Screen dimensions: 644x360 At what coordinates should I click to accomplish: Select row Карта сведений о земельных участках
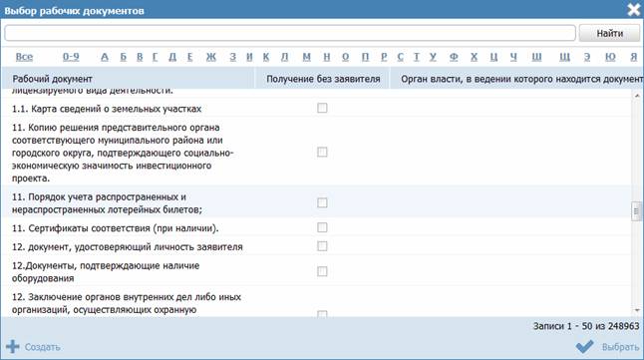(x=316, y=108)
